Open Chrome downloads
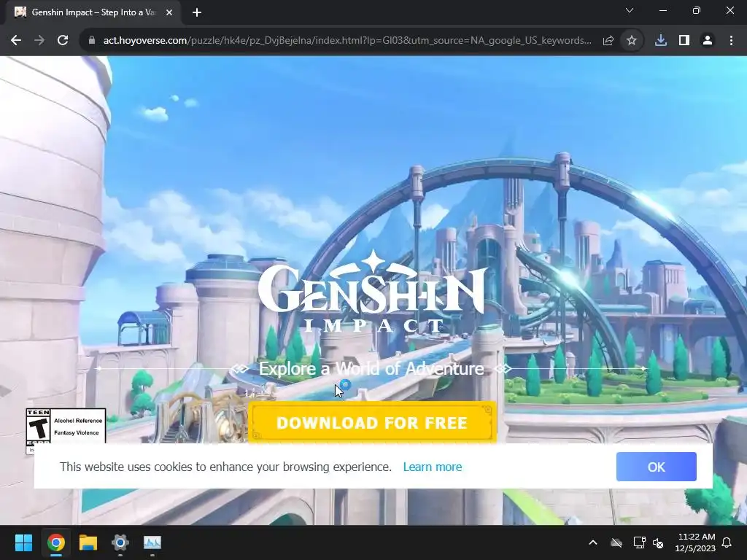The image size is (747, 560). (660, 41)
